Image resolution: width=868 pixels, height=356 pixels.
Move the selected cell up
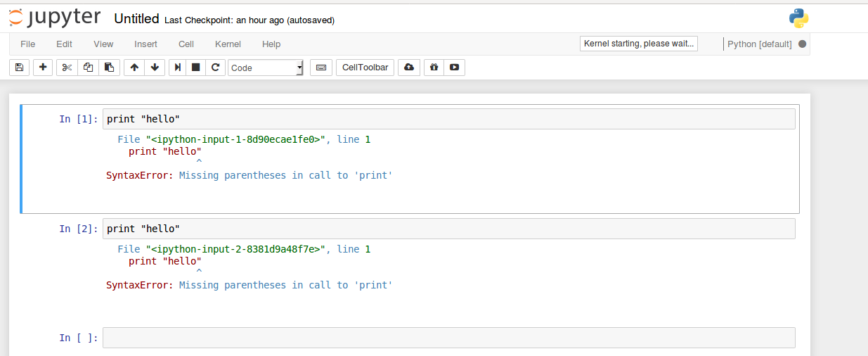134,68
